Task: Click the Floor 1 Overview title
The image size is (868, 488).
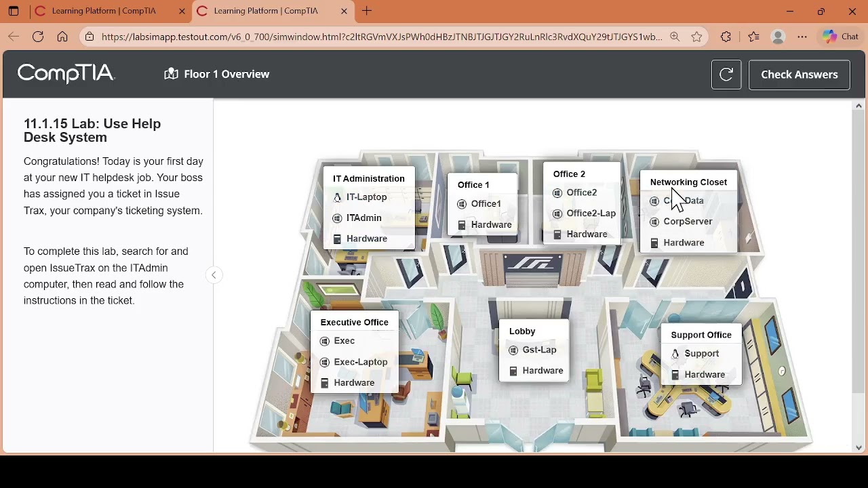Action: [226, 74]
